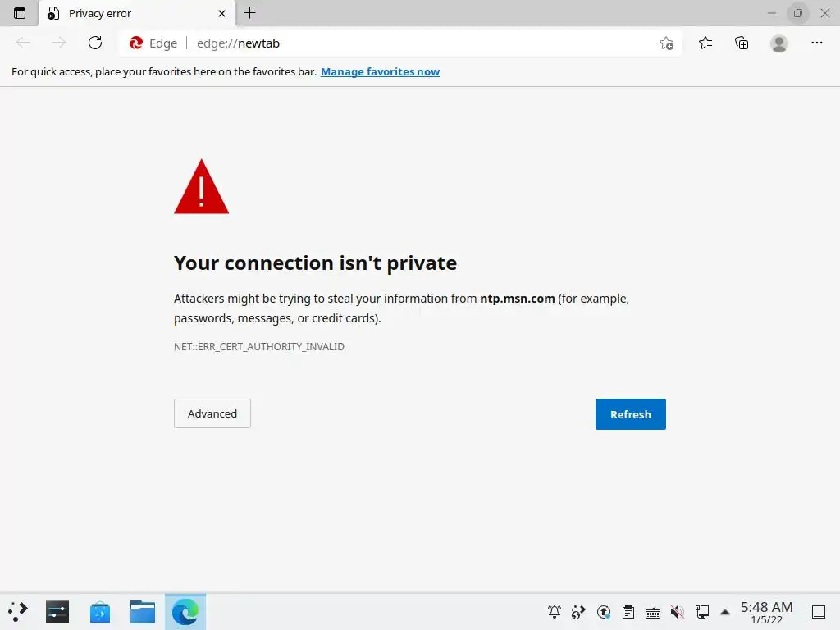Restore down the Edge window
Image resolution: width=840 pixels, height=630 pixels.
click(x=797, y=13)
